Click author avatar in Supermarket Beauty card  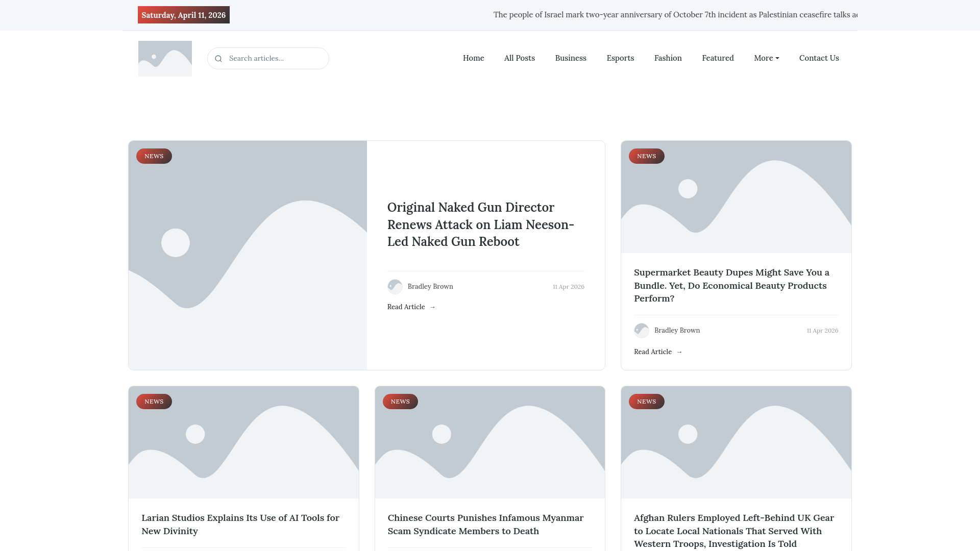tap(641, 331)
